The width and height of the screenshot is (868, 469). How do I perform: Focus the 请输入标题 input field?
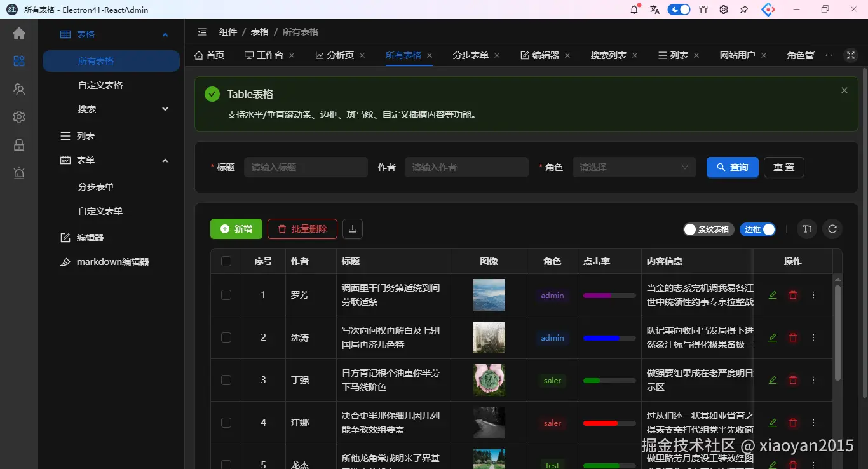[306, 167]
